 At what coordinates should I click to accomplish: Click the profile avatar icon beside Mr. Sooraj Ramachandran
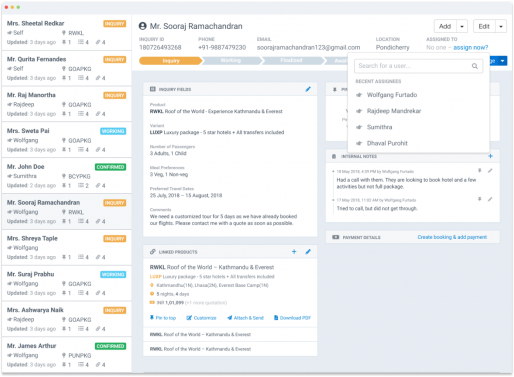(x=143, y=26)
